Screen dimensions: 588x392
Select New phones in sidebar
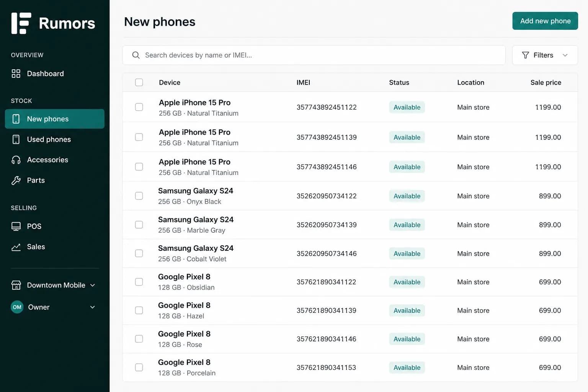(55, 119)
